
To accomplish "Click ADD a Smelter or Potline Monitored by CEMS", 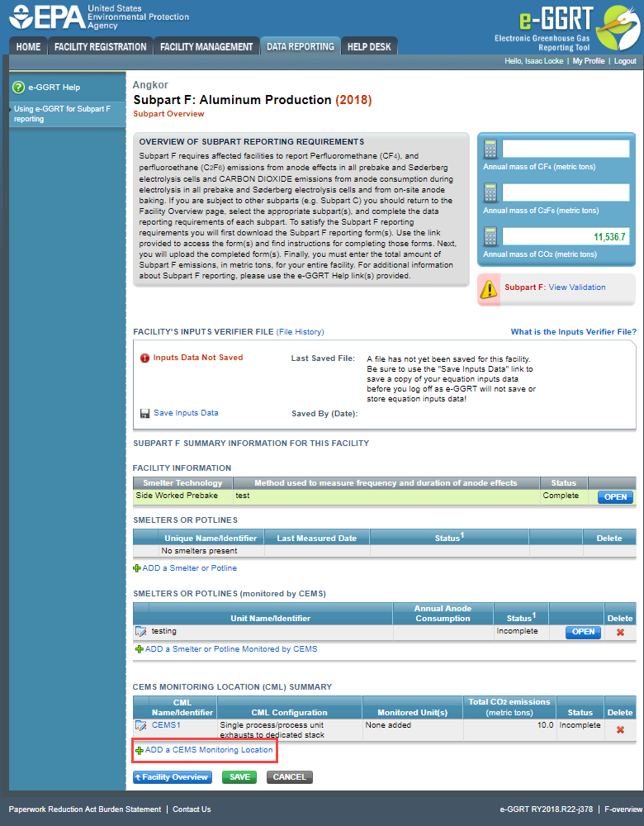I will point(231,649).
